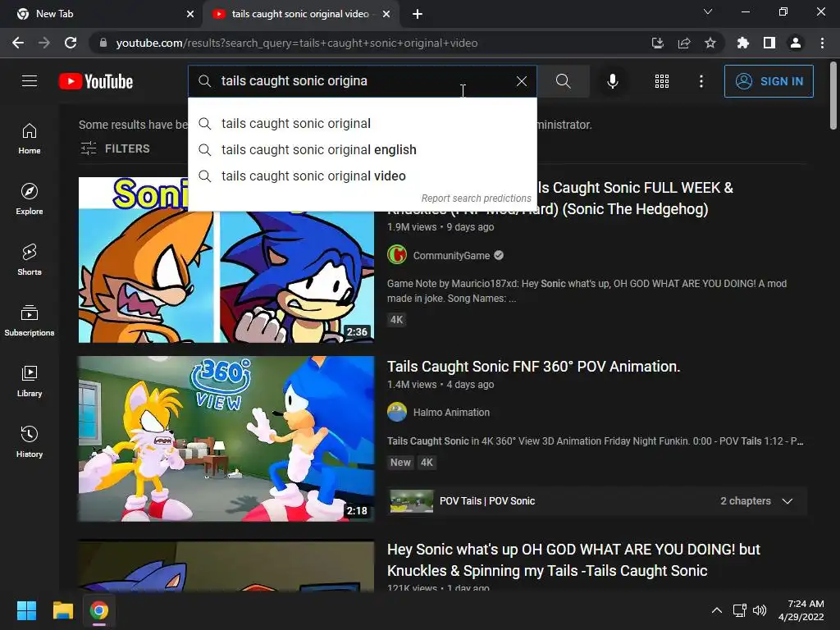840x630 pixels.
Task: Click the Chrome taskbar icon
Action: tap(99, 610)
